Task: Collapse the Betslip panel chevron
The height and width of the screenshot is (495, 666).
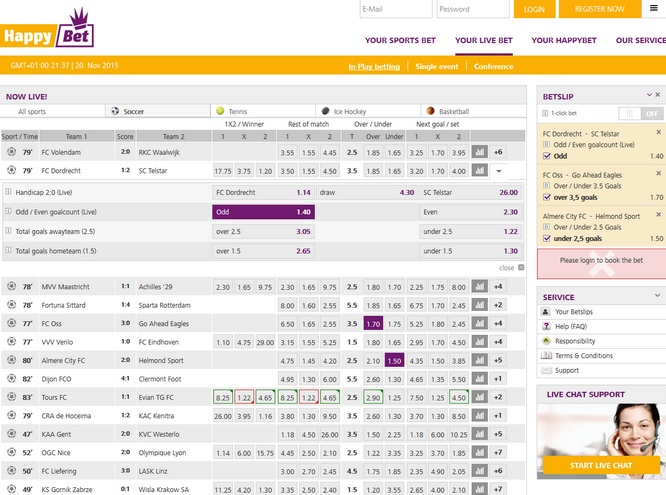Action: [649, 95]
